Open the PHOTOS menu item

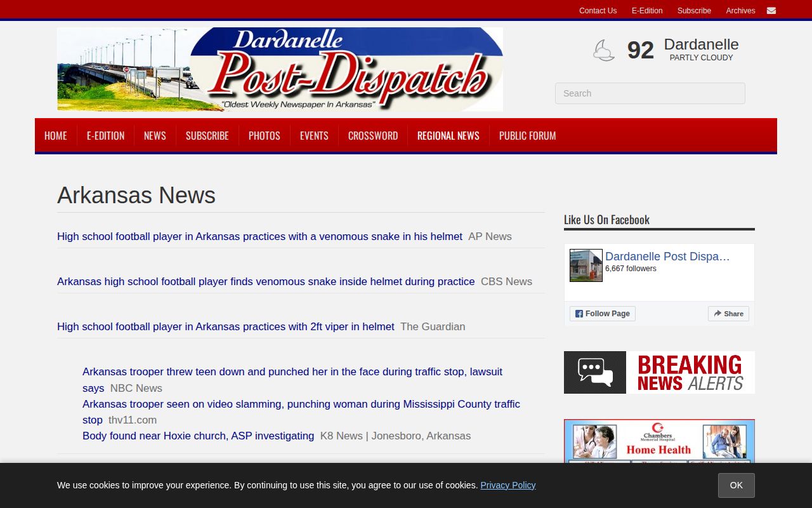(265, 136)
